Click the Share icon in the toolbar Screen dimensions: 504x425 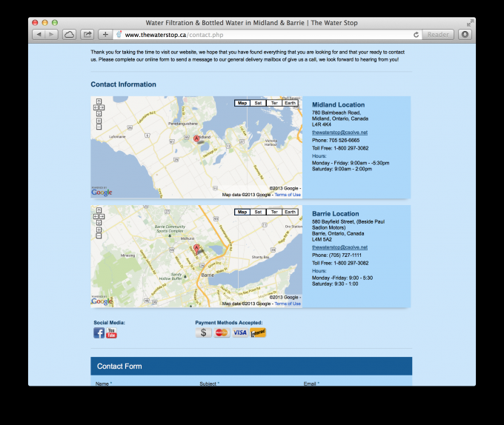pos(87,34)
